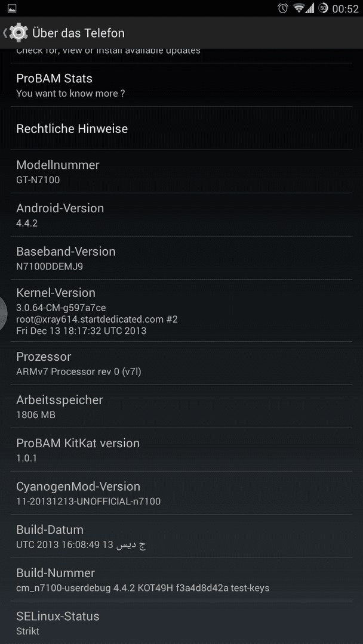The image size is (363, 644).
Task: Select the Baseband-Version row
Action: pos(181,258)
